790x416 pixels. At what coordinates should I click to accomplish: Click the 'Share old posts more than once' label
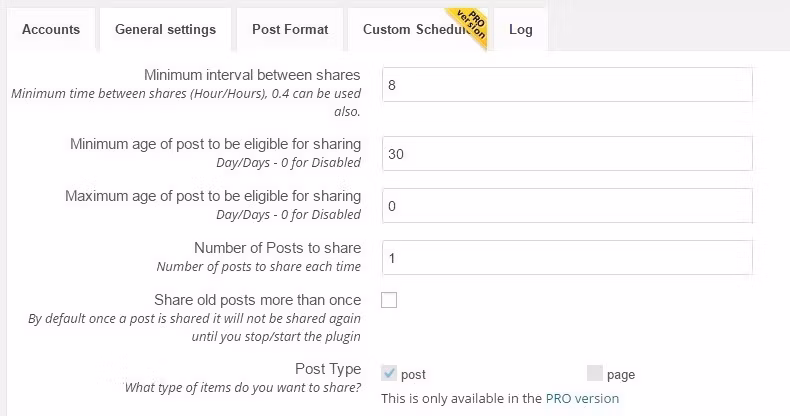(x=257, y=300)
